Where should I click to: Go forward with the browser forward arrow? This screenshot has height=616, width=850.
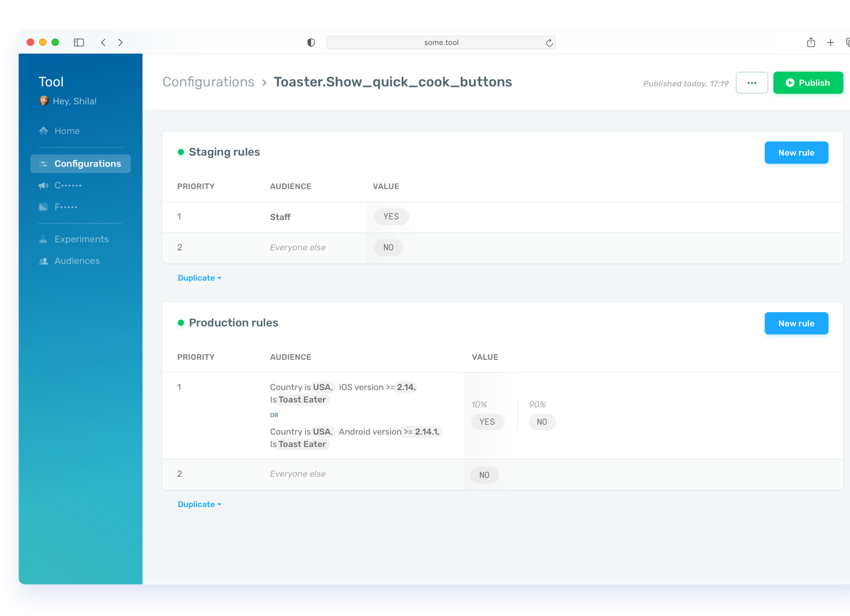pyautogui.click(x=121, y=42)
